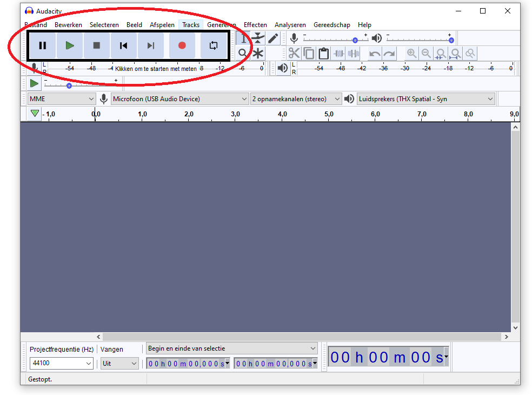
Task: Pause playback with the Pause button
Action: coord(43,45)
